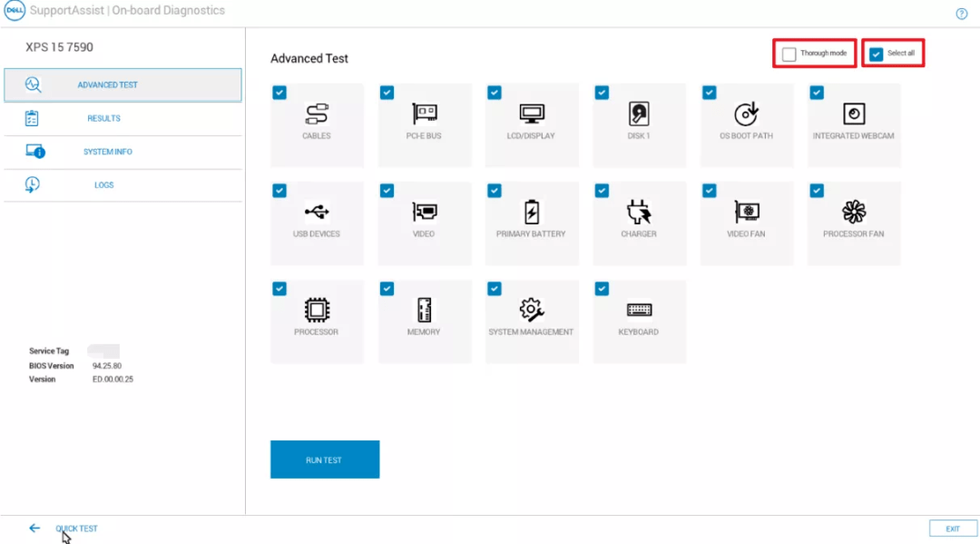The width and height of the screenshot is (980, 544).
Task: Click the Cables test icon
Action: pos(317,114)
